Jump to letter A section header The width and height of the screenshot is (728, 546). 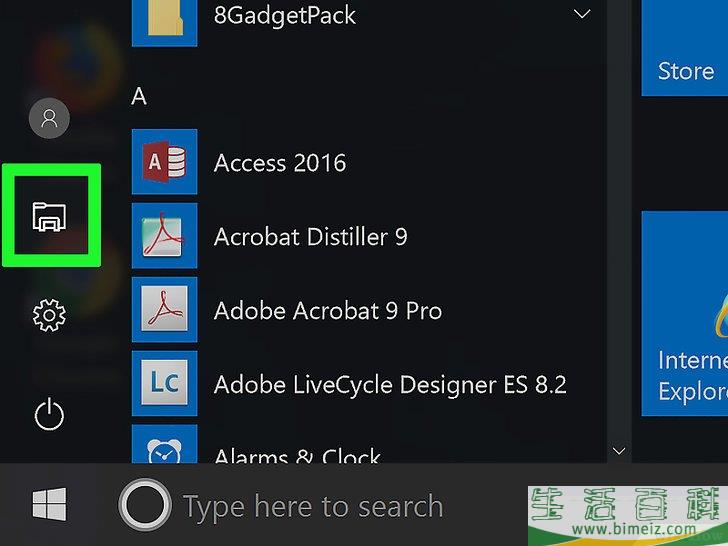pos(139,97)
